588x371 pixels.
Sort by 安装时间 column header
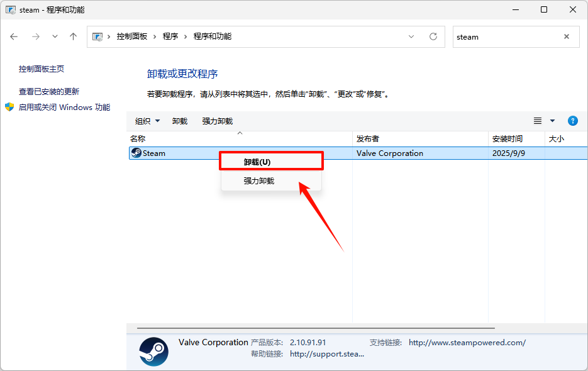[x=516, y=139]
